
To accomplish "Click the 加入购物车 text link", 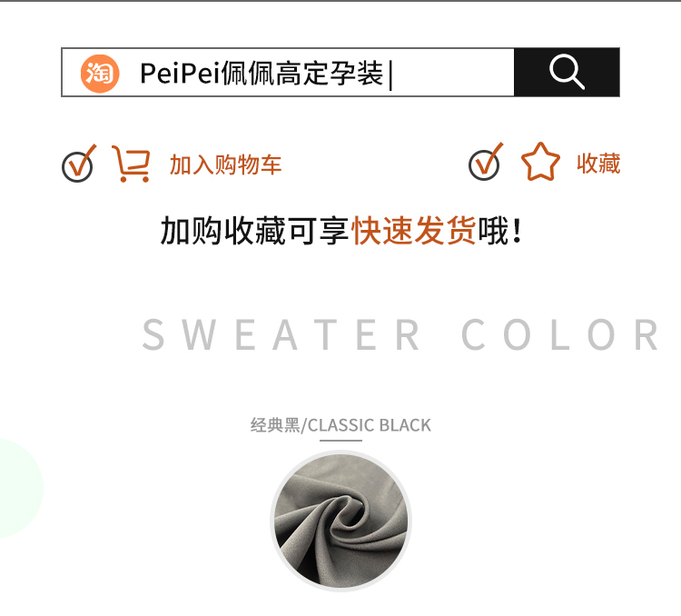I will 225,164.
